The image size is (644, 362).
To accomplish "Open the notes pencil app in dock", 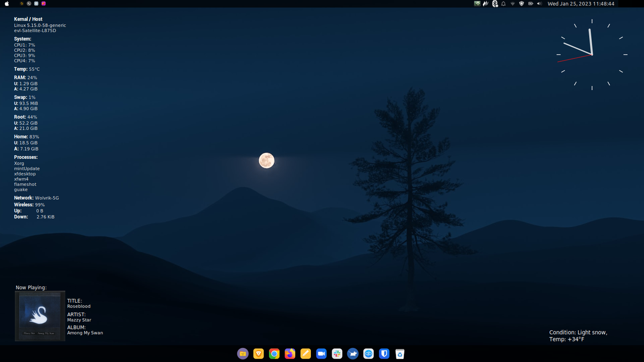I will (x=305, y=354).
